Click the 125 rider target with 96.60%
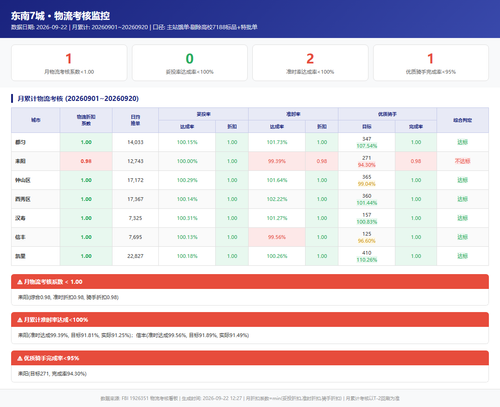 click(367, 237)
